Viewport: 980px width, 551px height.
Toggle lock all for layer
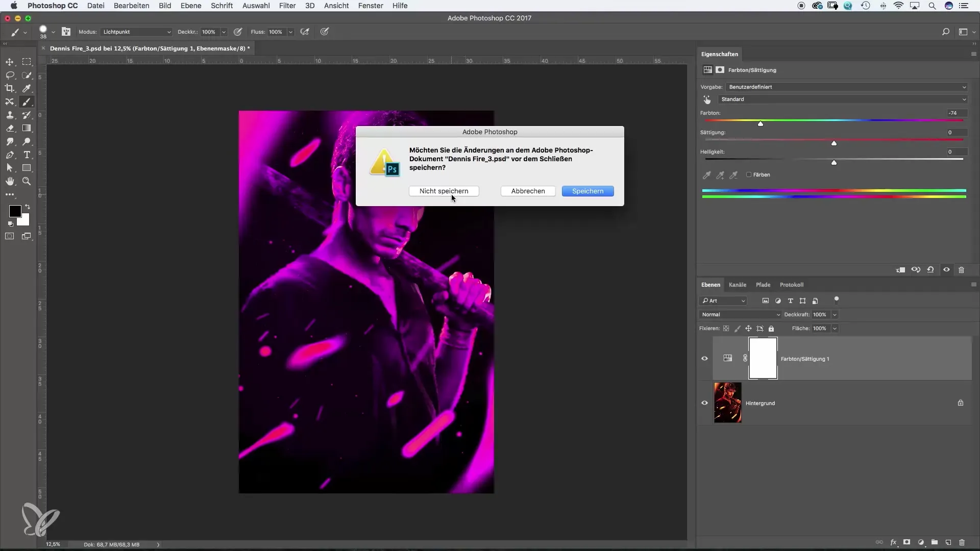point(771,329)
